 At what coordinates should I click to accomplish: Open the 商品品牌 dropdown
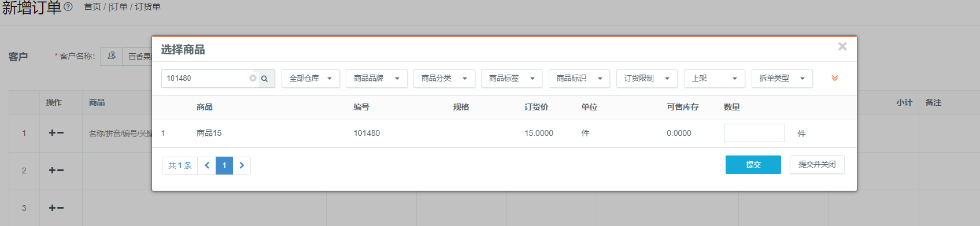tap(376, 79)
